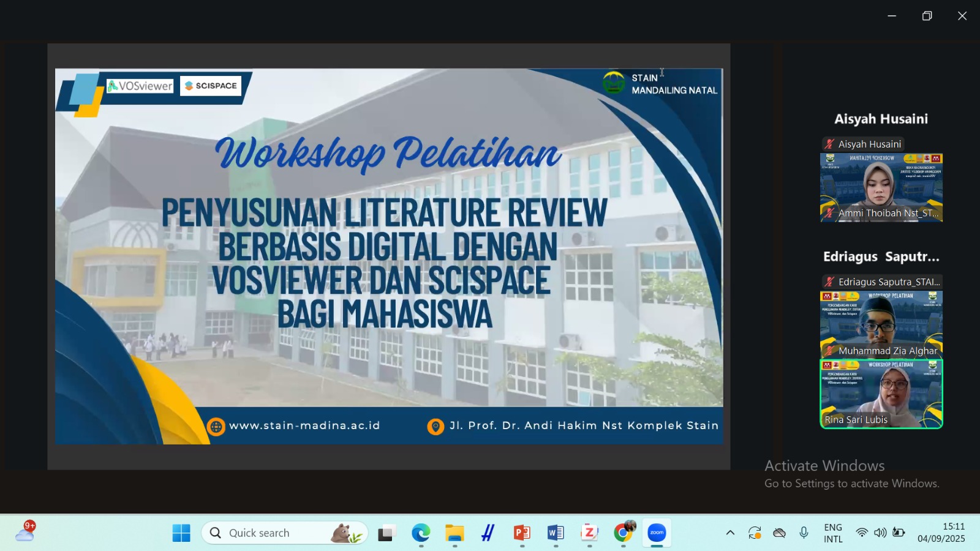
Task: Click the speaker volume tray icon
Action: point(880,533)
